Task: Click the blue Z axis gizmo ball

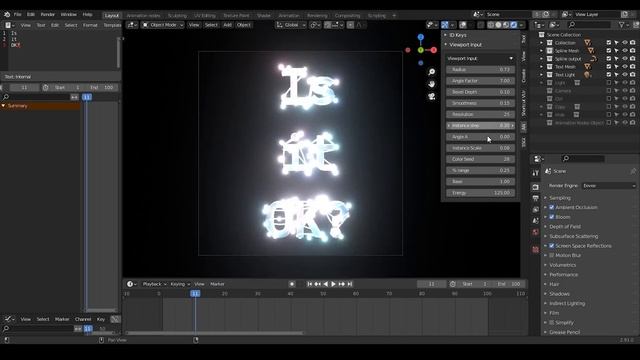Action: 421,37
